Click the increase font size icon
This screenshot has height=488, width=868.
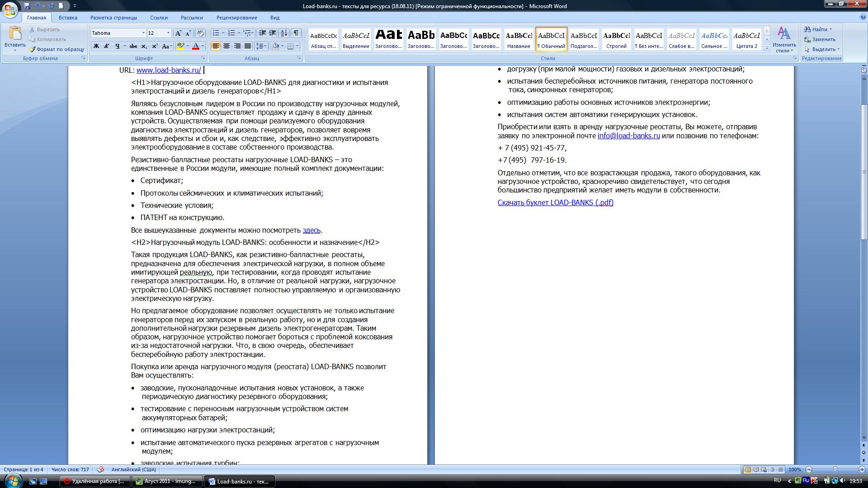[x=178, y=33]
